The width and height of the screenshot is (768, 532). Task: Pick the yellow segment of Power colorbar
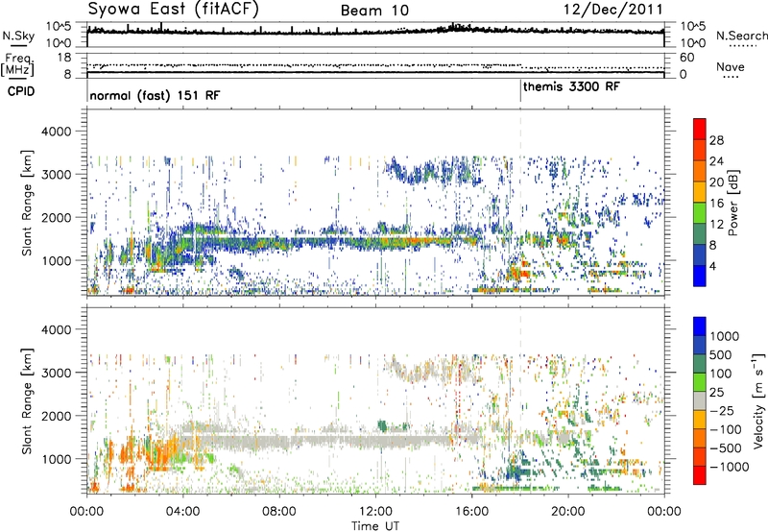pos(700,192)
